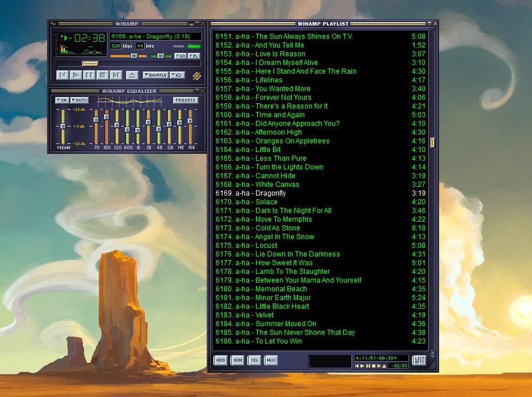Click the mini next button in playlist
The height and width of the screenshot is (397, 532).
tap(379, 366)
